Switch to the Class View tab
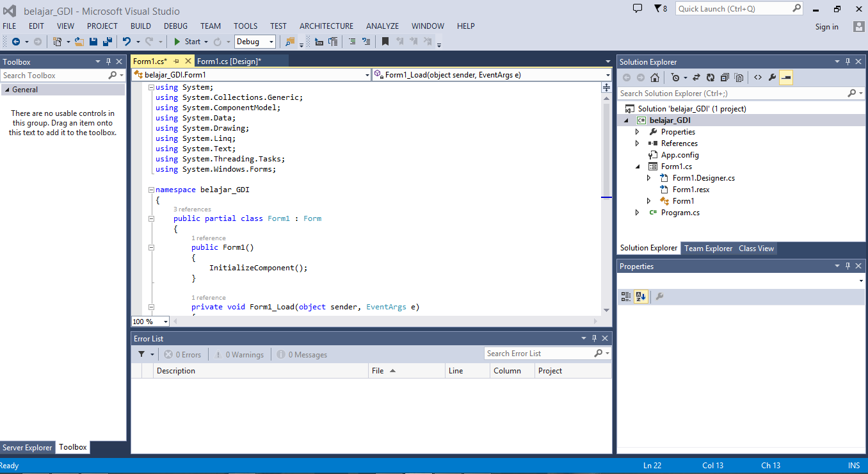The image size is (868, 474). pos(756,249)
